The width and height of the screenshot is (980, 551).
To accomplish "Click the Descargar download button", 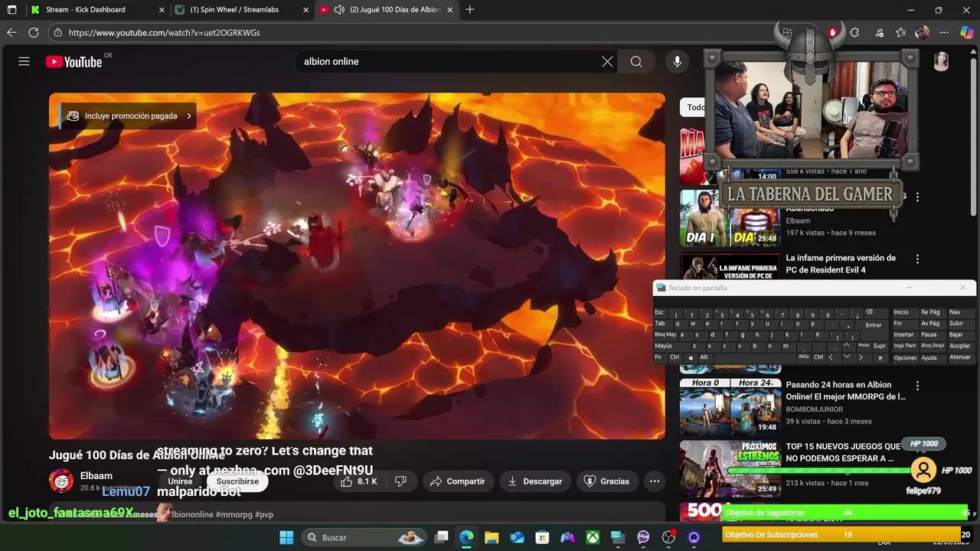I will click(x=535, y=481).
